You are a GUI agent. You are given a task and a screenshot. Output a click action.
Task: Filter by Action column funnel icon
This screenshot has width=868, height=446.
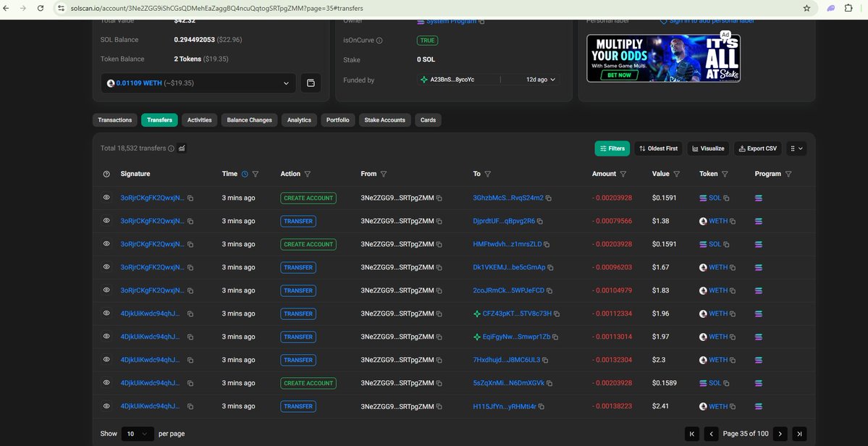(x=307, y=174)
